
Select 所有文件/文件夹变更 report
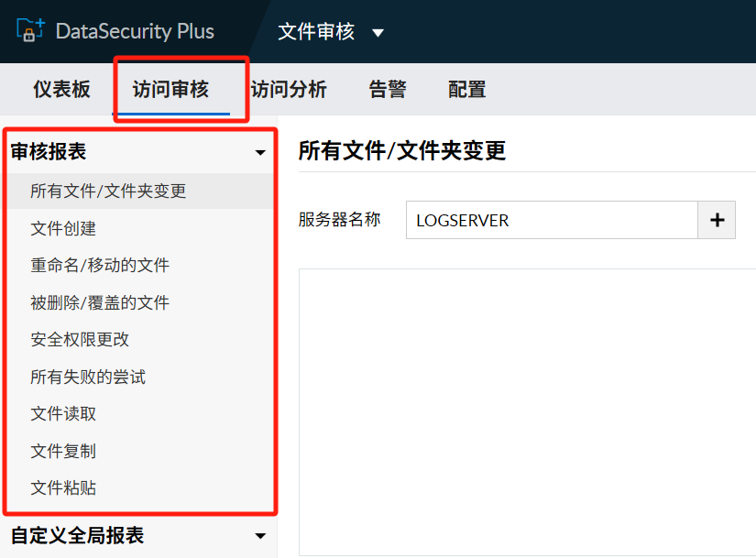coord(108,191)
